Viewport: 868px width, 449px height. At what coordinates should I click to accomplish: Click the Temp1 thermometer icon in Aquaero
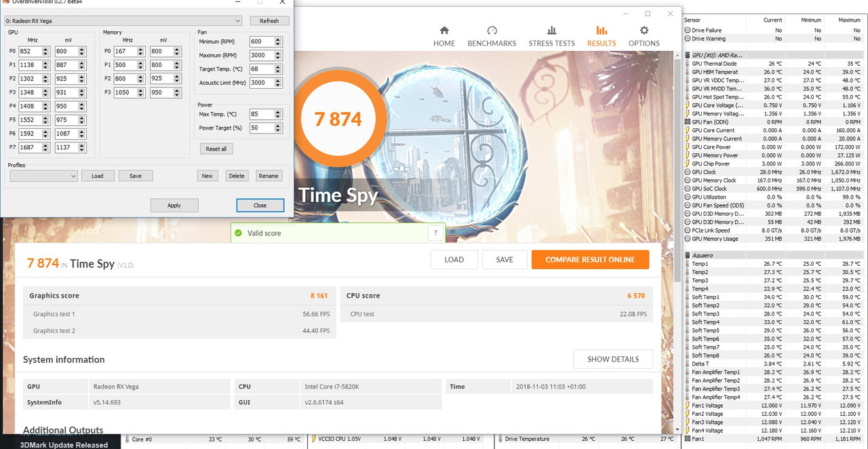(x=688, y=264)
